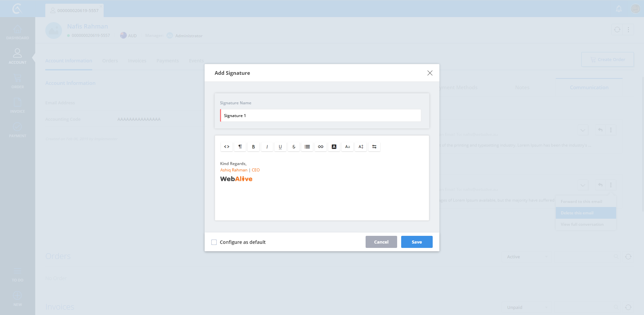Switch to the Communication tab
The height and width of the screenshot is (315, 644).
pyautogui.click(x=589, y=88)
